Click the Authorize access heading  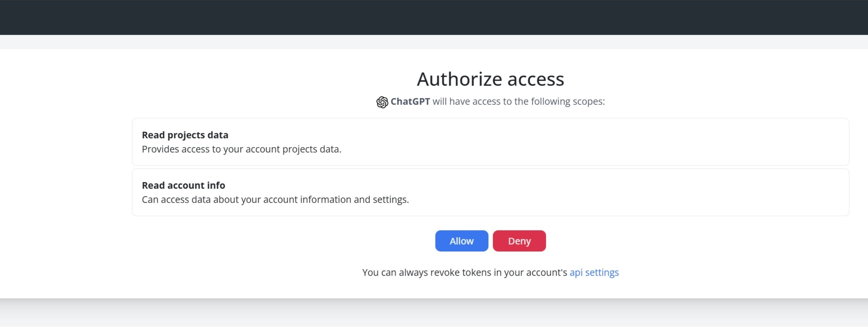[490, 79]
